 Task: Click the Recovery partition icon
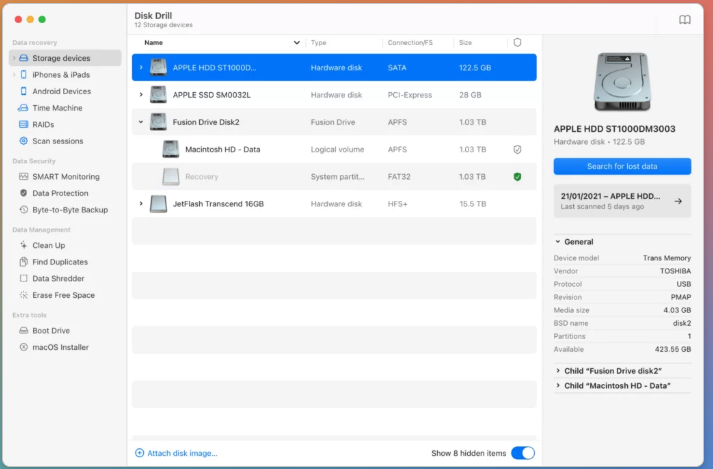pos(171,177)
